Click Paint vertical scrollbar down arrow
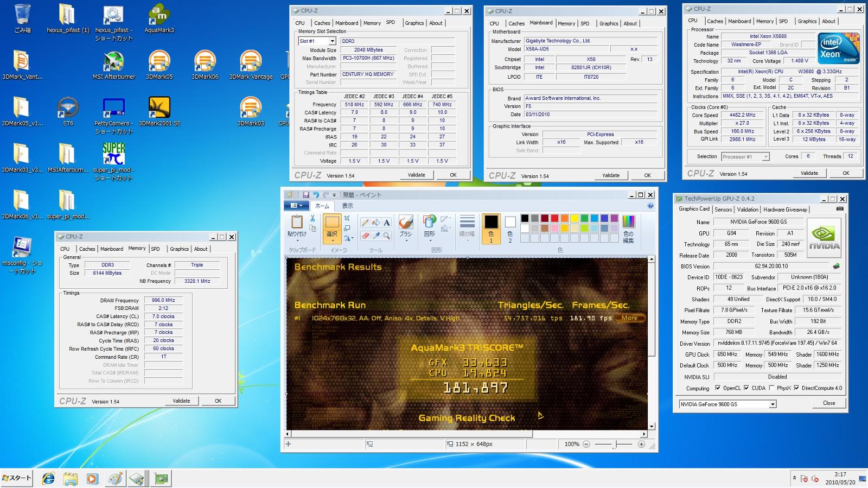 651,427
